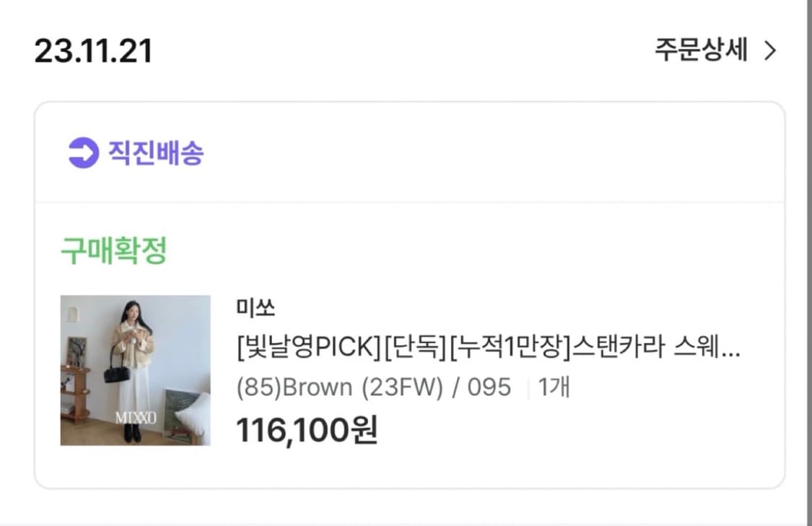Click the black handbag in the product photo

(x=117, y=372)
